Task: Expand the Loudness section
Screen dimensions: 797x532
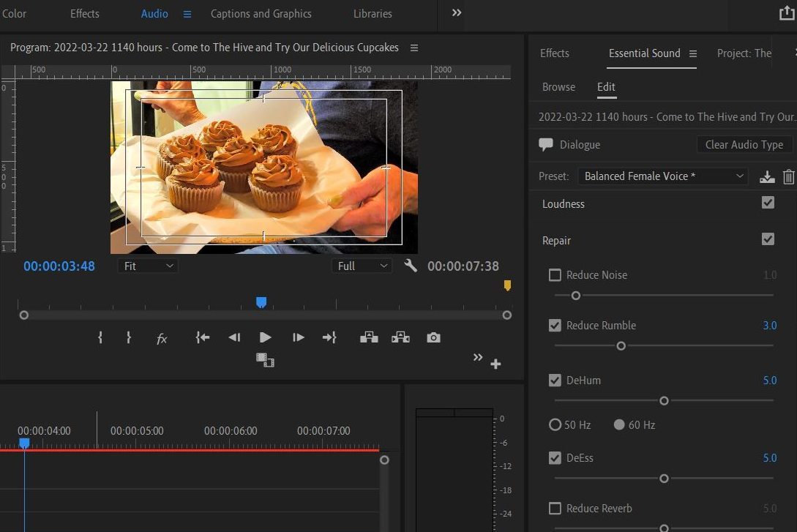Action: (x=564, y=203)
